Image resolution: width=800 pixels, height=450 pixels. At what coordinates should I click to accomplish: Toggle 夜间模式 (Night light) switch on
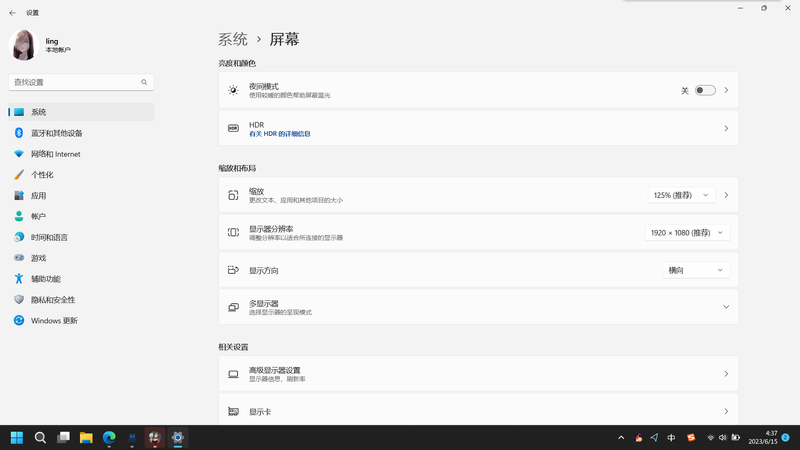pyautogui.click(x=705, y=90)
